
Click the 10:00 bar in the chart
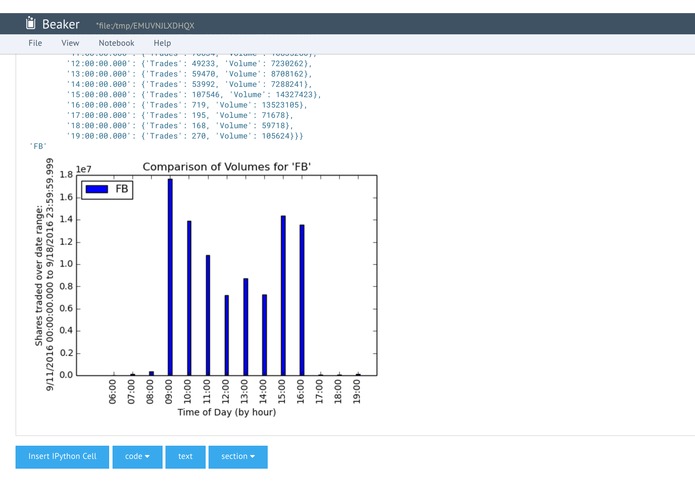pyautogui.click(x=189, y=298)
